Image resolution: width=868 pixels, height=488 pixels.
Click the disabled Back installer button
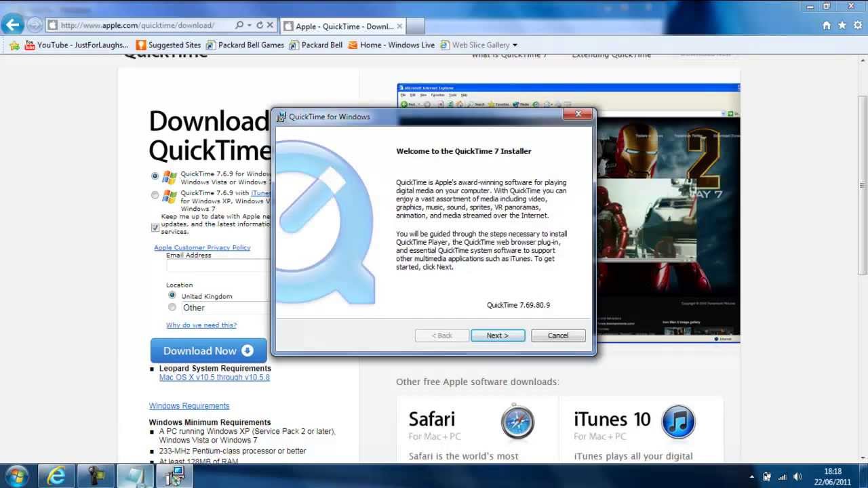point(442,335)
